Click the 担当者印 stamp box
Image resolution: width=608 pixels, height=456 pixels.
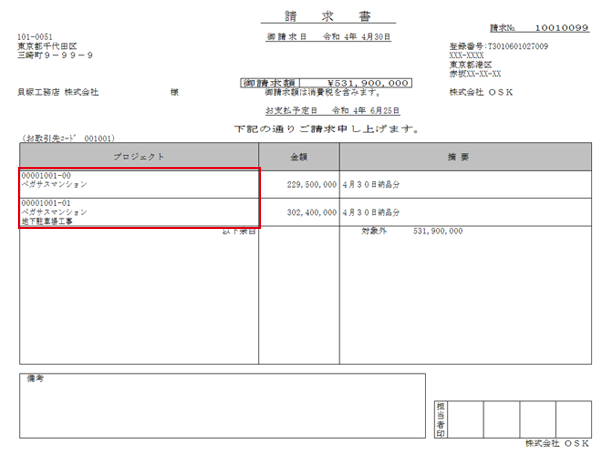pos(441,418)
